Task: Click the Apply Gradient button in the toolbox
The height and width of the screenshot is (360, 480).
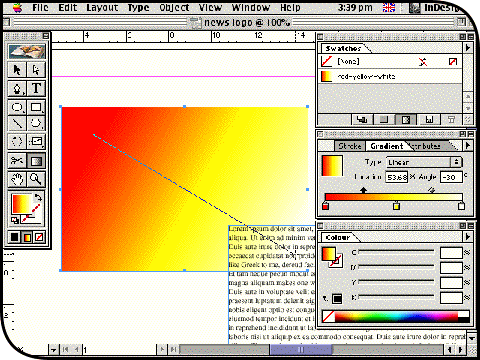Action: tap(27, 237)
